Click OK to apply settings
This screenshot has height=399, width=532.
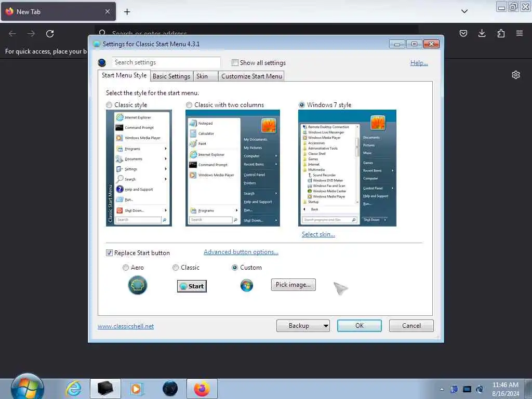tap(360, 326)
